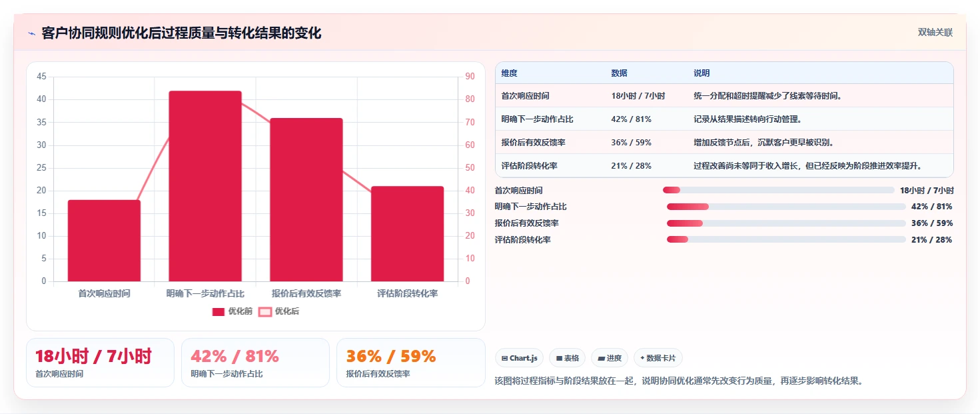Click the 优化前 red legend swatch
The height and width of the screenshot is (414, 980).
click(219, 311)
